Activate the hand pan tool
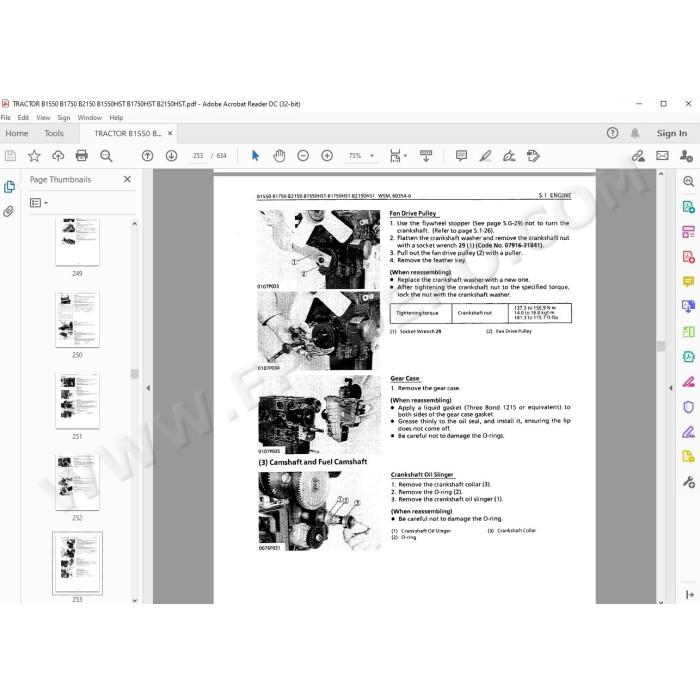700x700 pixels. coord(279,156)
